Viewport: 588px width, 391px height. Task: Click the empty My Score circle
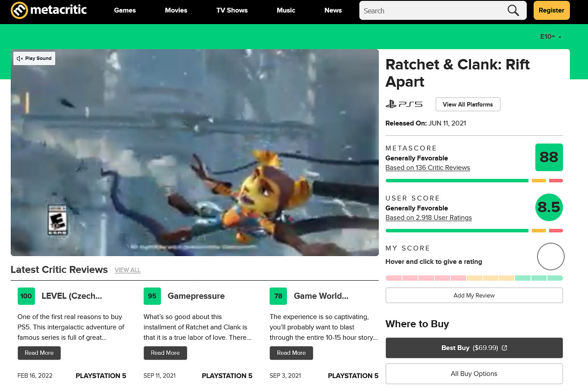coord(550,256)
